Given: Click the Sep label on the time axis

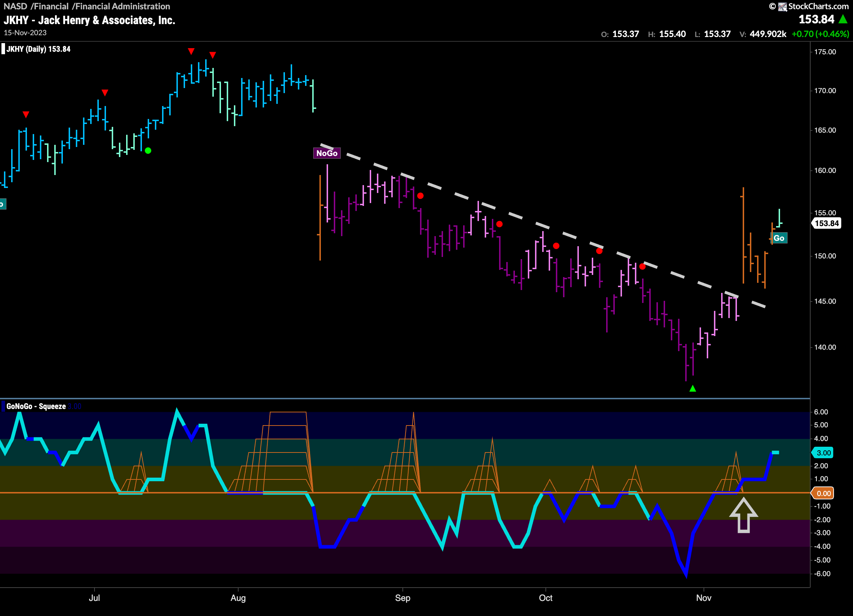Looking at the screenshot, I should tap(402, 598).
